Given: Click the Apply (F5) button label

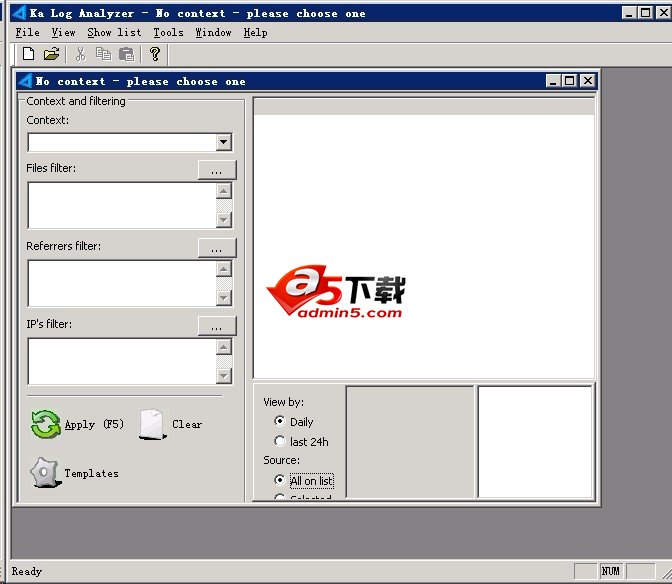Looking at the screenshot, I should (x=94, y=424).
